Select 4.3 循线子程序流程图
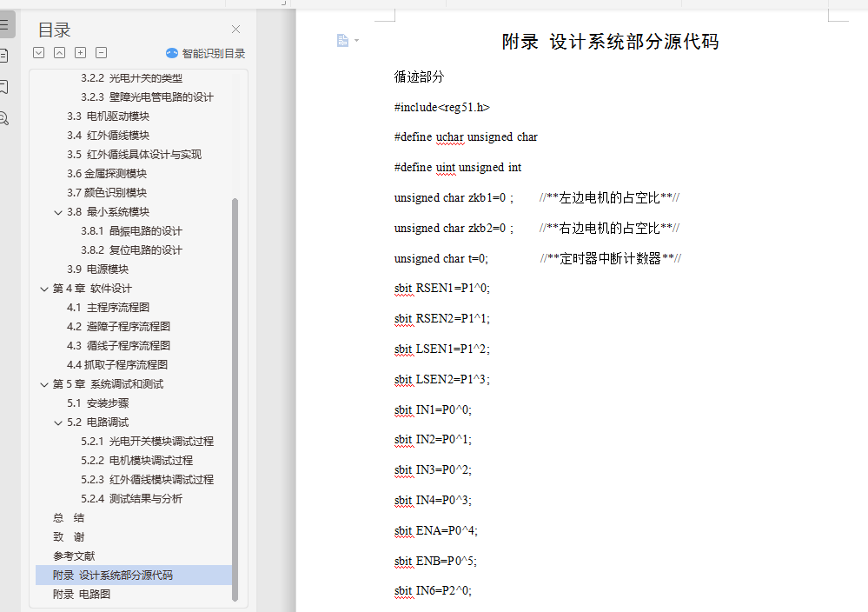The image size is (868, 612). click(118, 346)
